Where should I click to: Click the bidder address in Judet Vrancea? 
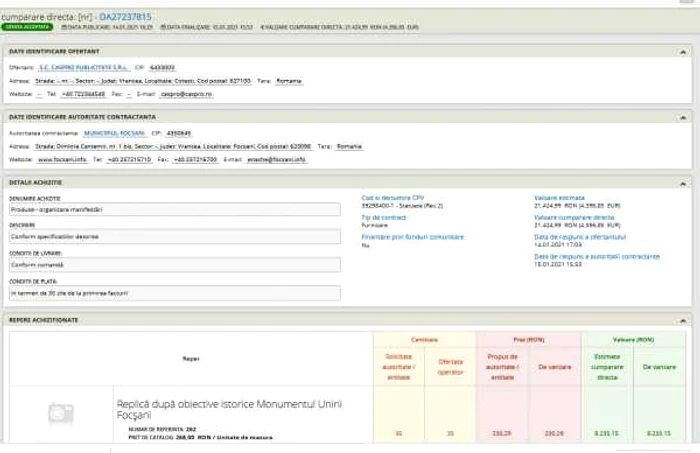point(142,81)
